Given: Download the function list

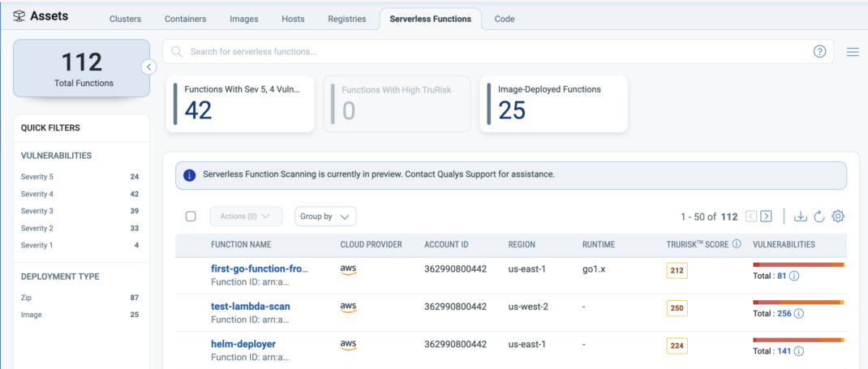Looking at the screenshot, I should (x=801, y=217).
